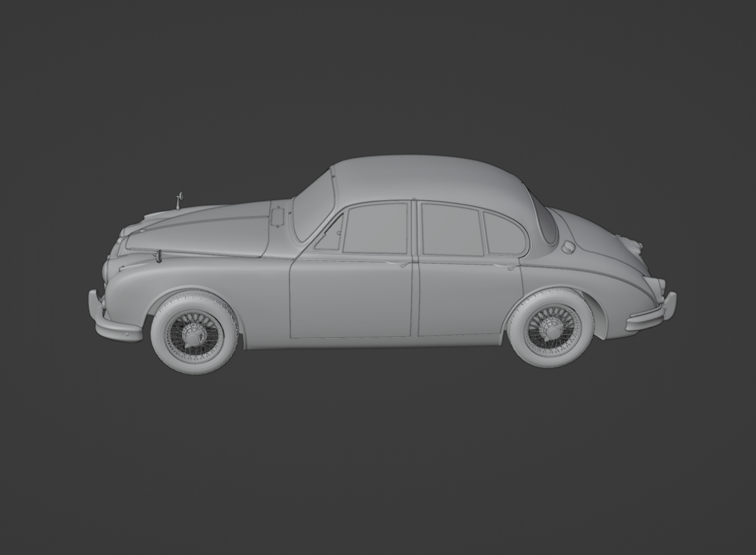Viewport: 756px width, 555px height.
Task: Select the hood ornament mascot on the bonnet
Action: tap(179, 199)
